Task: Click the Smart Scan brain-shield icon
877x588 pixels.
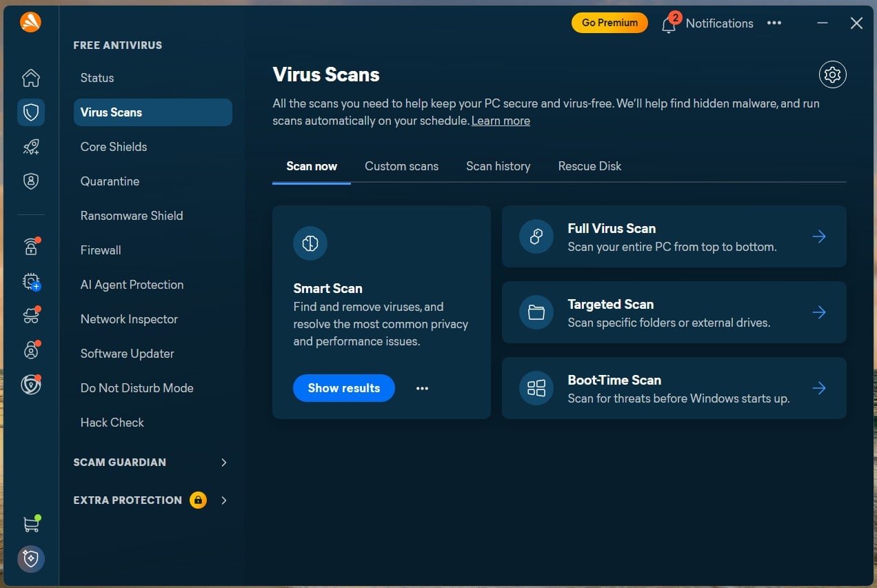Action: [x=310, y=243]
